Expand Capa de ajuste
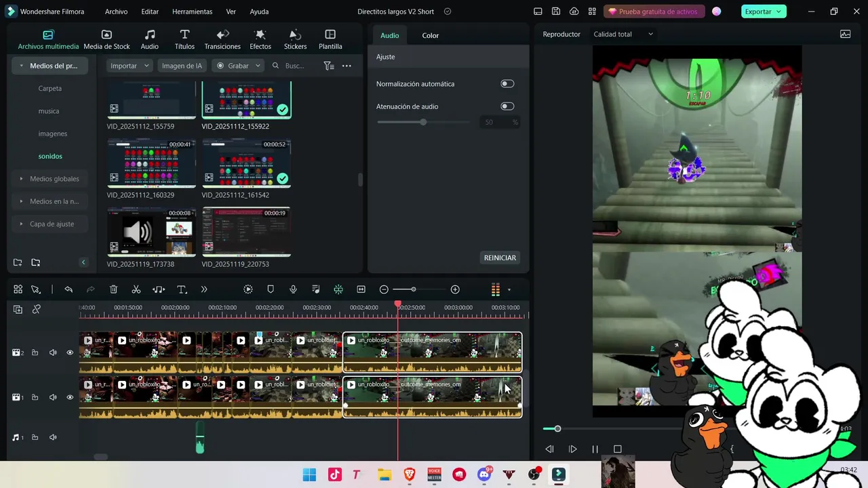This screenshot has width=868, height=488. point(22,224)
